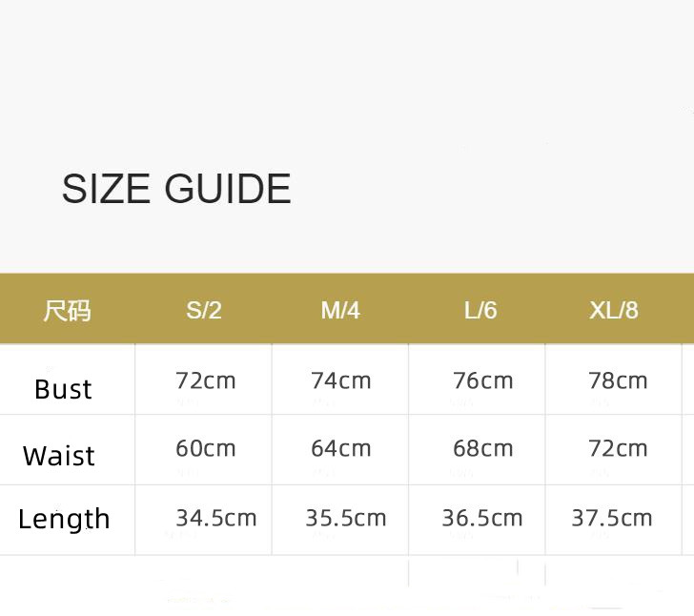Select the S/2 size column header

click(204, 310)
